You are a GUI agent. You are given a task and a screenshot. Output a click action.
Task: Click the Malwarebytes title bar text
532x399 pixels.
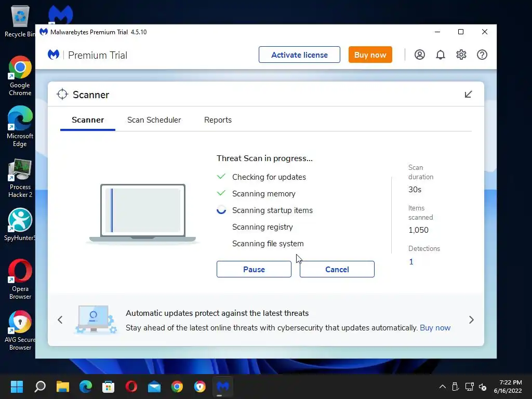(98, 32)
